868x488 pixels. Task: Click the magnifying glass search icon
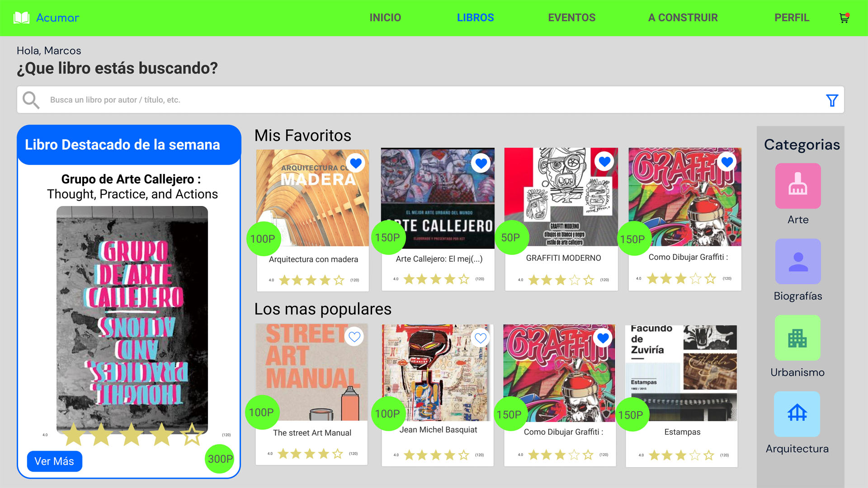[x=31, y=100]
